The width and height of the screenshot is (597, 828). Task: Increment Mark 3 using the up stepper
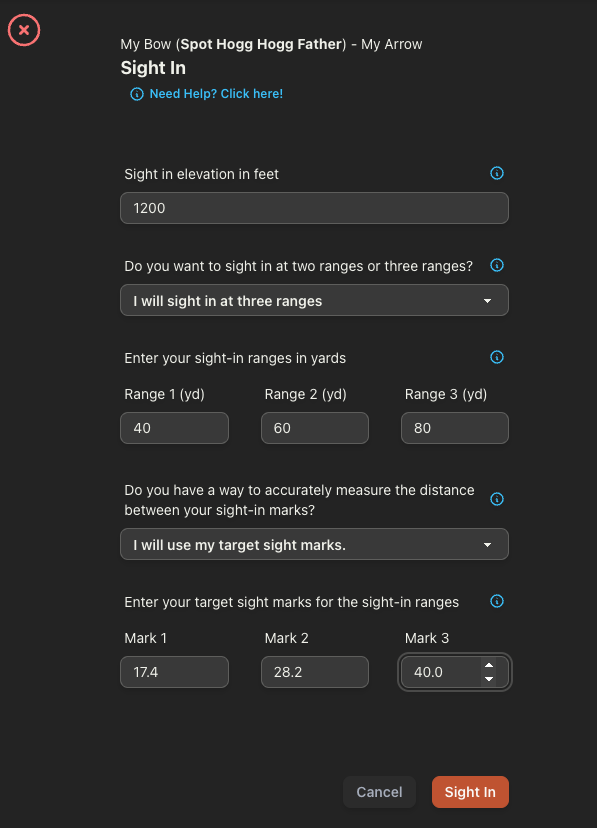point(488,665)
